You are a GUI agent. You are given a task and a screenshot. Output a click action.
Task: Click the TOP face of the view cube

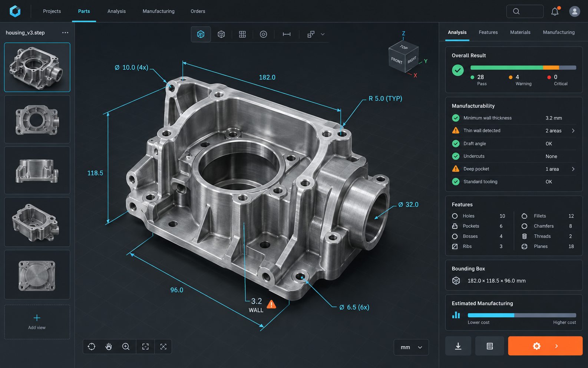(x=404, y=47)
